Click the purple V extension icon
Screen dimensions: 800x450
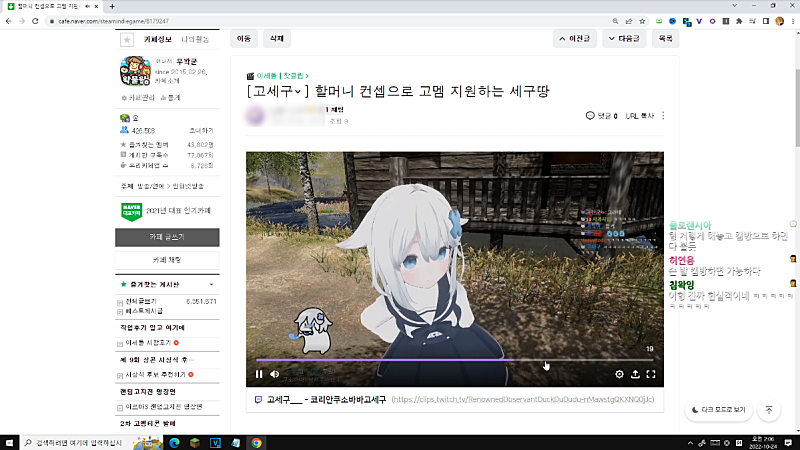(x=699, y=21)
